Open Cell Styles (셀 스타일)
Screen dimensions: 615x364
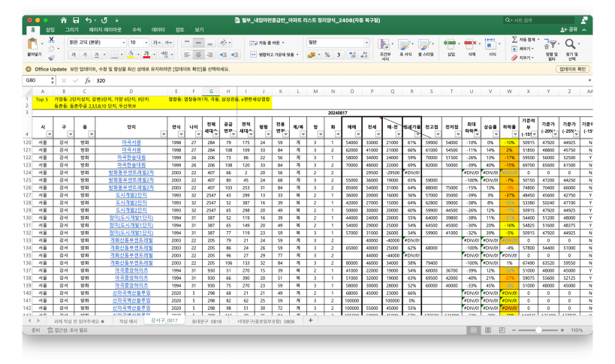point(425,48)
